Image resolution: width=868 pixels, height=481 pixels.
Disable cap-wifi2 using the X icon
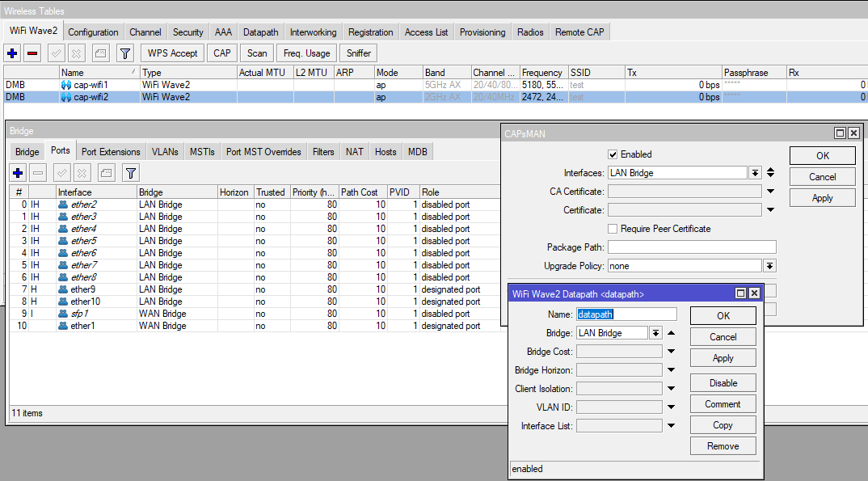[x=78, y=53]
